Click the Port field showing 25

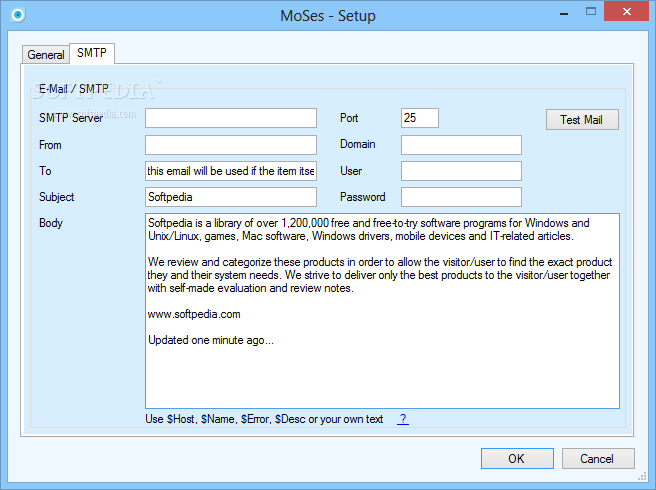[x=420, y=118]
